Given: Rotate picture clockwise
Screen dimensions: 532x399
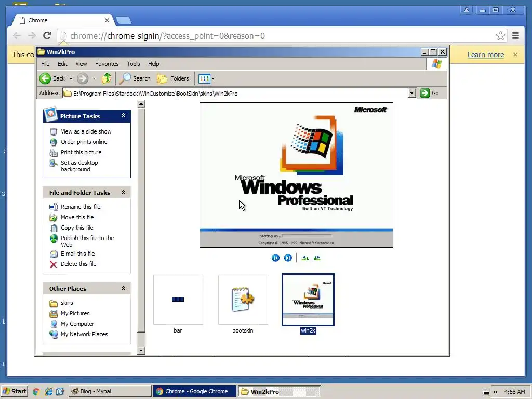Looking at the screenshot, I should 305,258.
